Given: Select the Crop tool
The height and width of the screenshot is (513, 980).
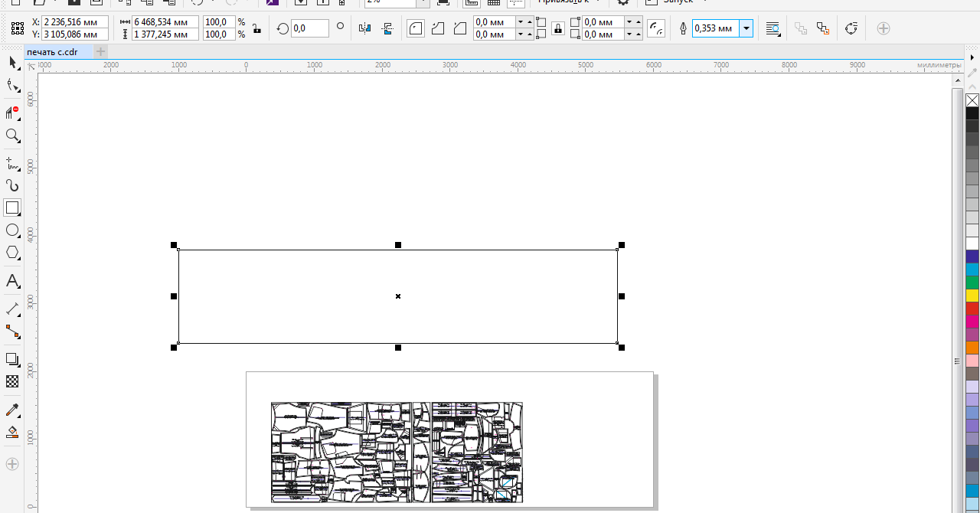Looking at the screenshot, I should pyautogui.click(x=12, y=113).
